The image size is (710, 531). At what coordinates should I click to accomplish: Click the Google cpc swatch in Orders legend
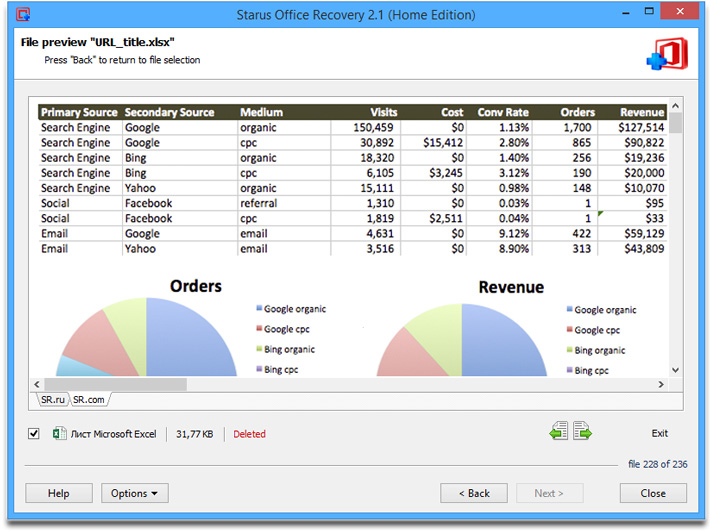click(x=259, y=328)
